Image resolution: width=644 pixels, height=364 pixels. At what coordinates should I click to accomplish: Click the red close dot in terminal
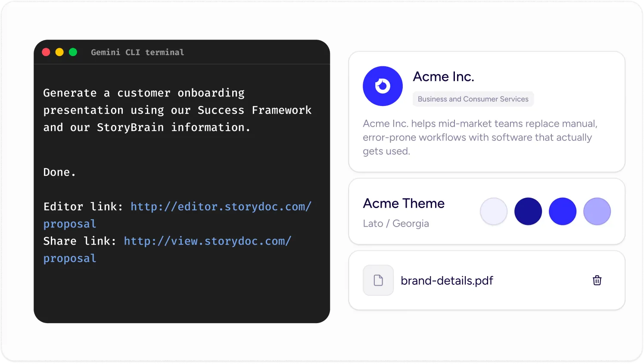coord(46,52)
